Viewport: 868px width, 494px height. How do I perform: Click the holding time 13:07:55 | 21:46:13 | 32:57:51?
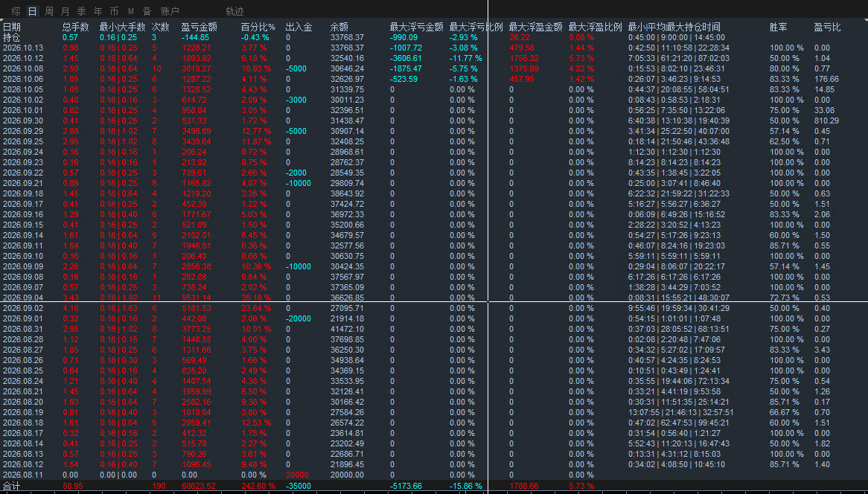pos(681,412)
